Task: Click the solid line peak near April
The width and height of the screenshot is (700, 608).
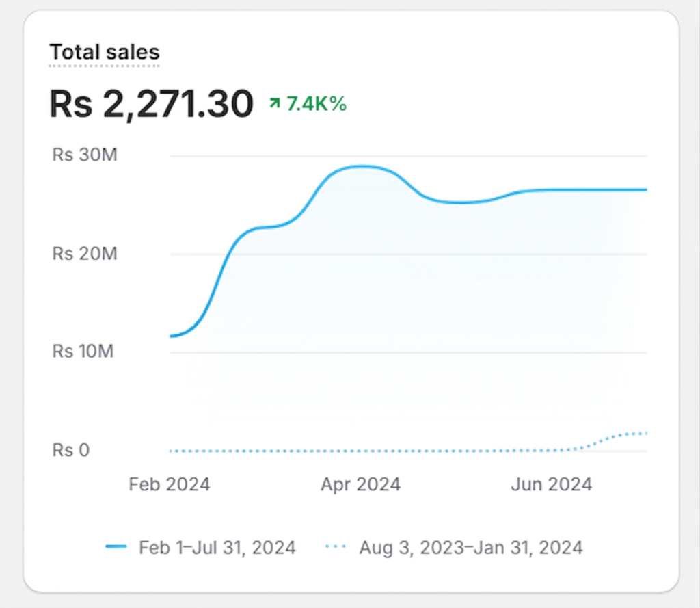Action: pyautogui.click(x=360, y=166)
